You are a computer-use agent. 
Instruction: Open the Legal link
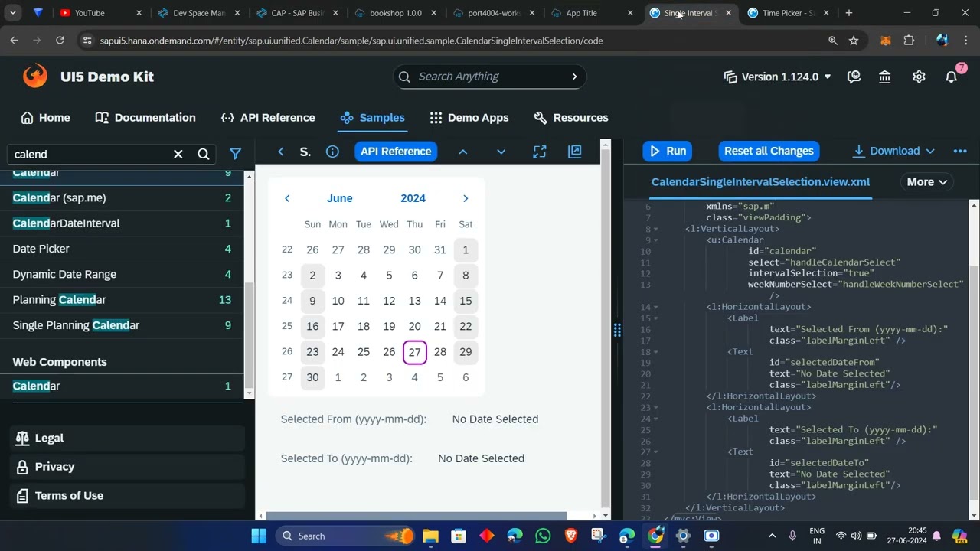(x=126, y=439)
